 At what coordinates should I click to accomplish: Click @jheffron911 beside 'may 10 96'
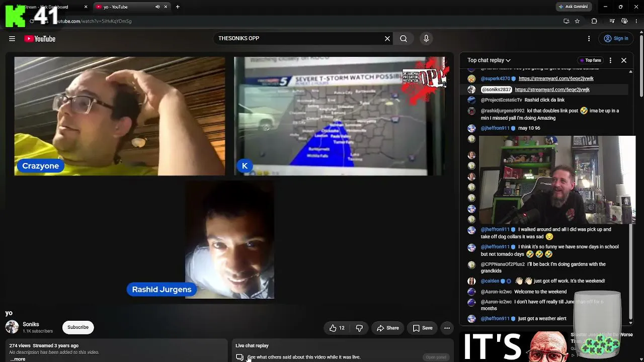(495, 128)
